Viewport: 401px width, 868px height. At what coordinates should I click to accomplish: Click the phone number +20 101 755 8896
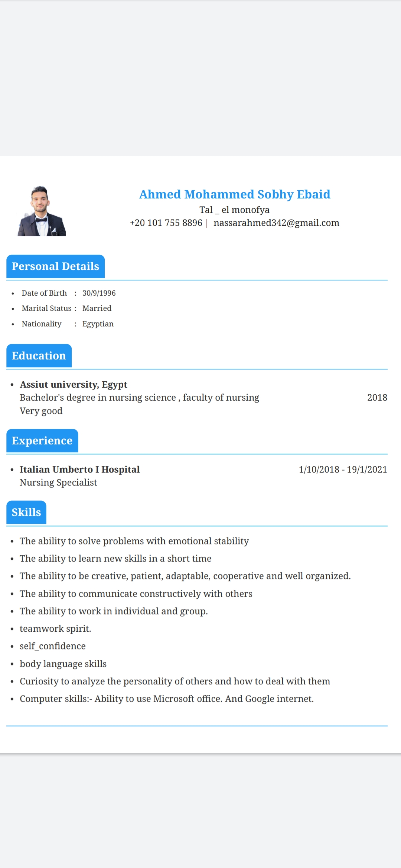[x=166, y=223]
